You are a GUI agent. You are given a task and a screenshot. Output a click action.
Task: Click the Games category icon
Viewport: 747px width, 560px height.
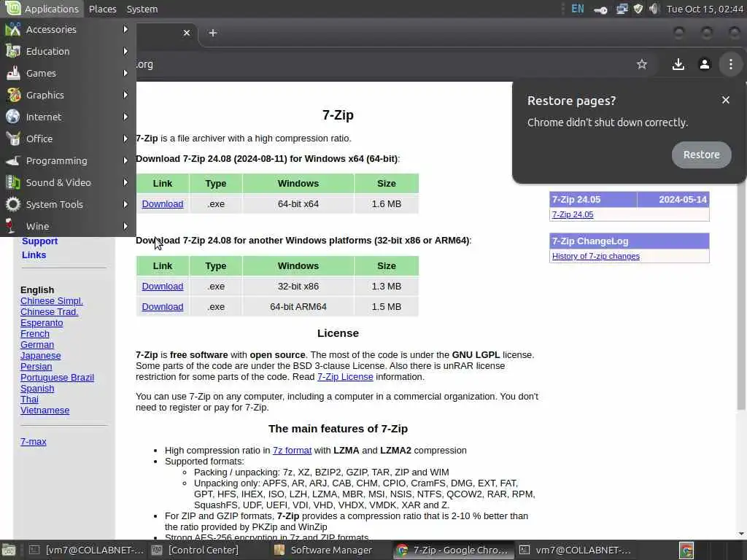click(x=13, y=74)
